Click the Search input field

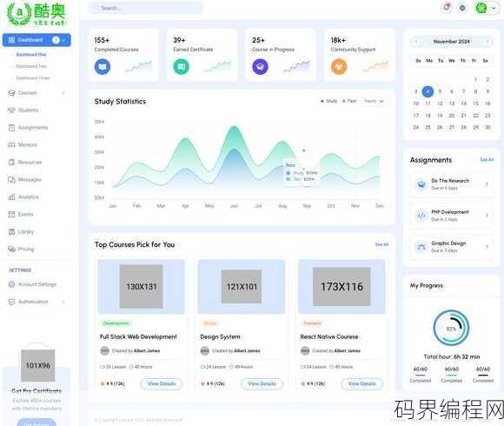tap(146, 8)
